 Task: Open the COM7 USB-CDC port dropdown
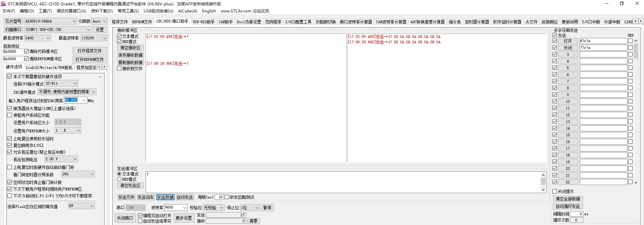click(x=58, y=30)
